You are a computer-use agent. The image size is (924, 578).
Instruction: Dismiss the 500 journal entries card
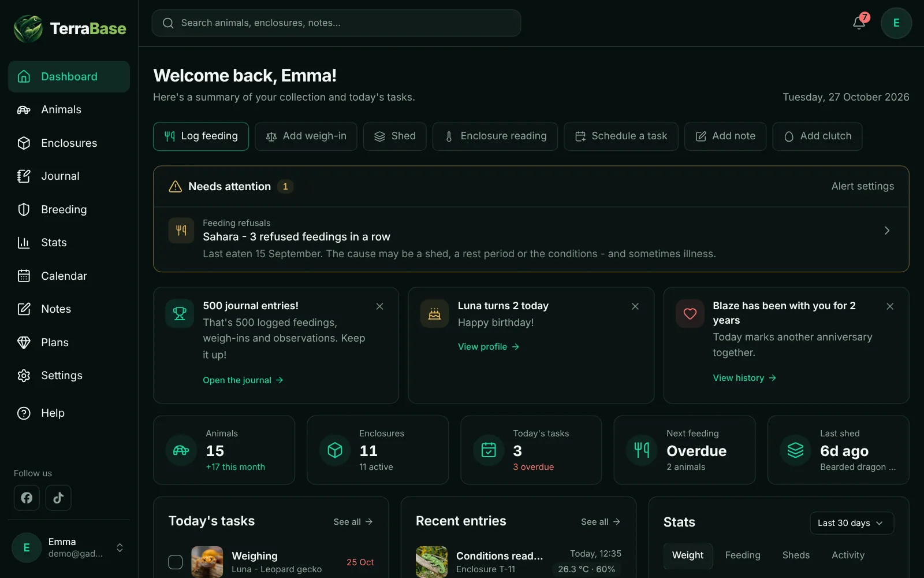click(380, 306)
